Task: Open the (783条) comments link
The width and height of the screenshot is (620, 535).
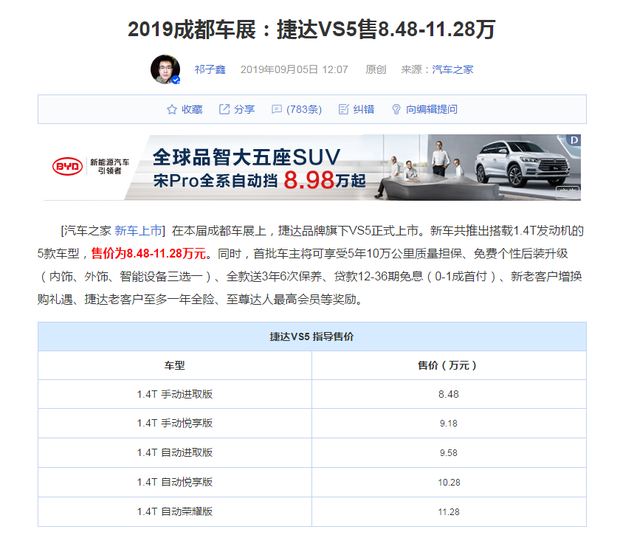Action: coord(304,109)
